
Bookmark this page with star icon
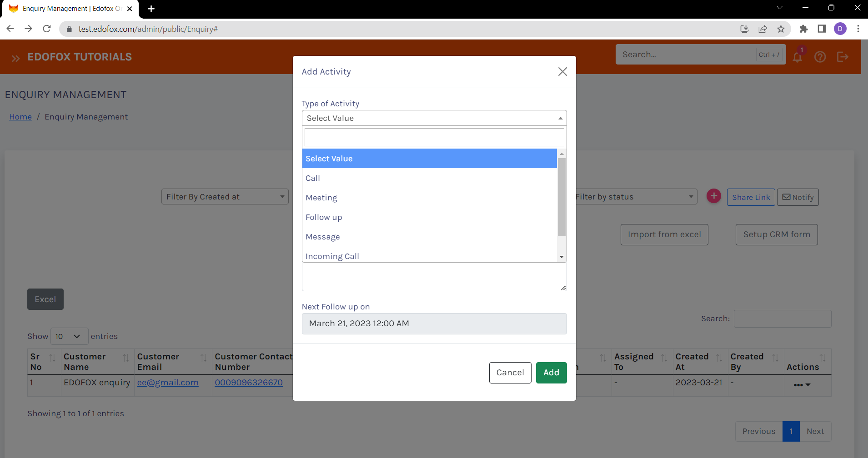(x=781, y=29)
